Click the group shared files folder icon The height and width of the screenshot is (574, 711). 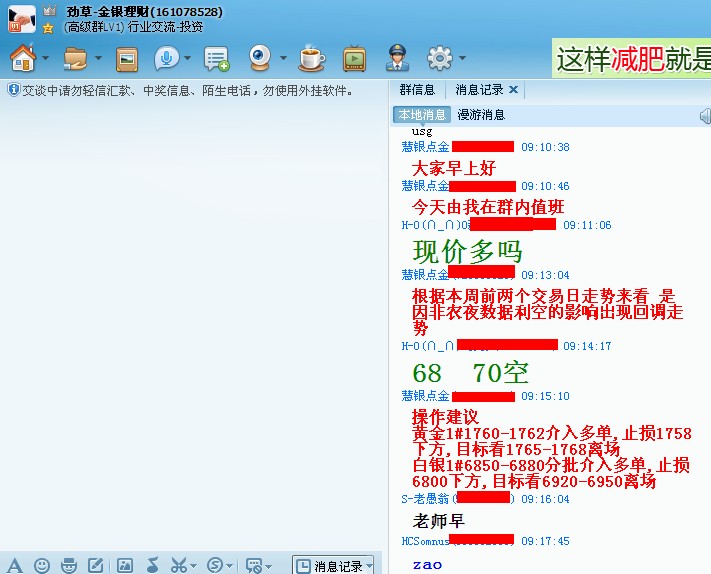[x=75, y=58]
